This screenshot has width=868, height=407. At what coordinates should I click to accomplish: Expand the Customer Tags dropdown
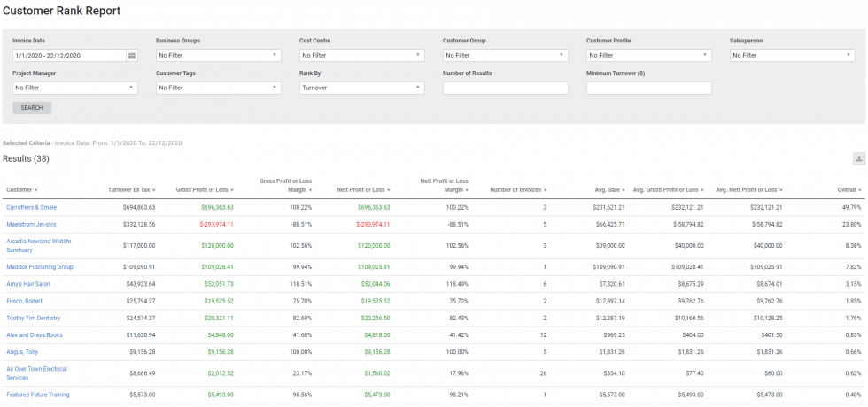click(x=218, y=88)
